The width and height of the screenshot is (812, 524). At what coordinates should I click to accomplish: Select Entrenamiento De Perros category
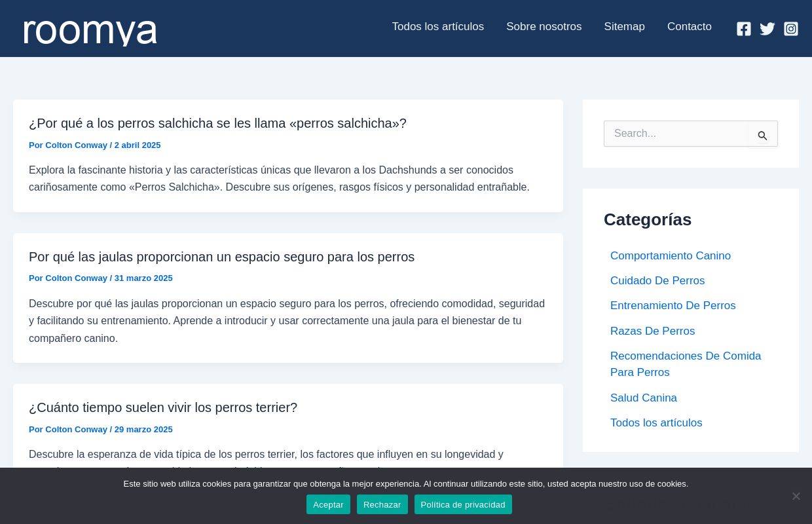click(x=673, y=306)
